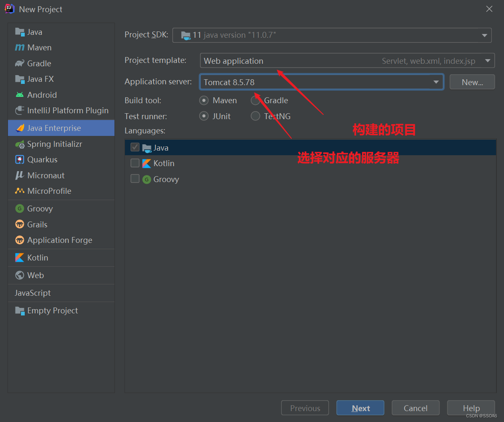The image size is (504, 422).
Task: Select the Maven build tool radio
Action: click(204, 100)
